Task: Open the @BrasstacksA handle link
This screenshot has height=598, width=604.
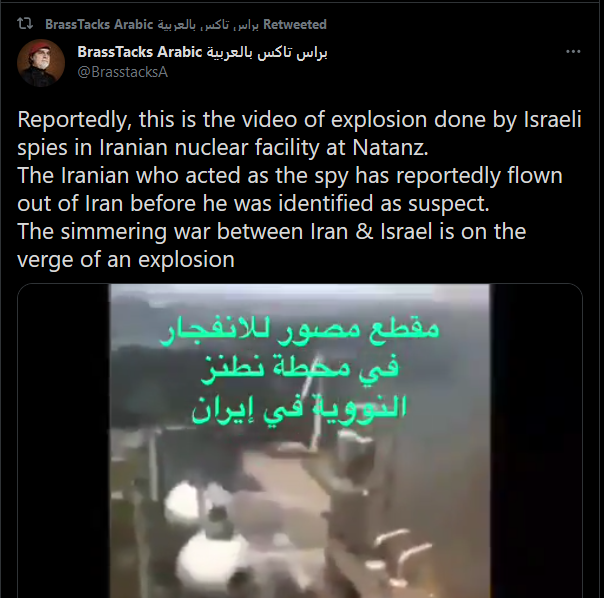Action: (x=122, y=72)
